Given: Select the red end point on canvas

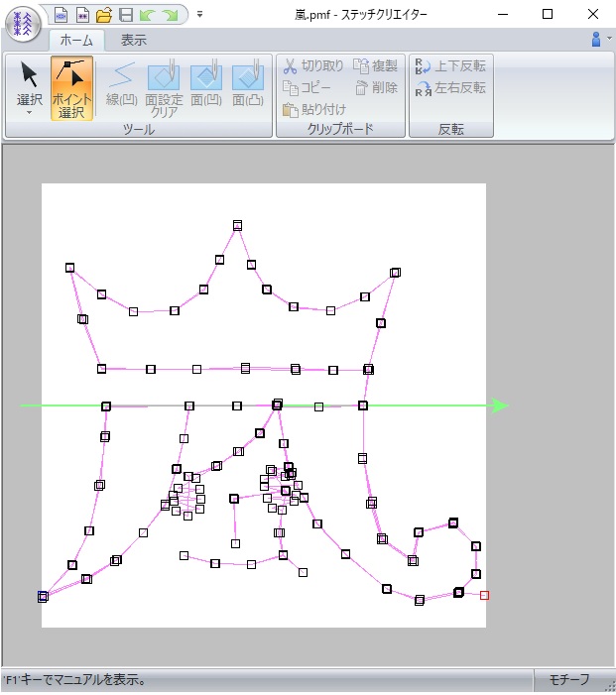Looking at the screenshot, I should (x=484, y=595).
